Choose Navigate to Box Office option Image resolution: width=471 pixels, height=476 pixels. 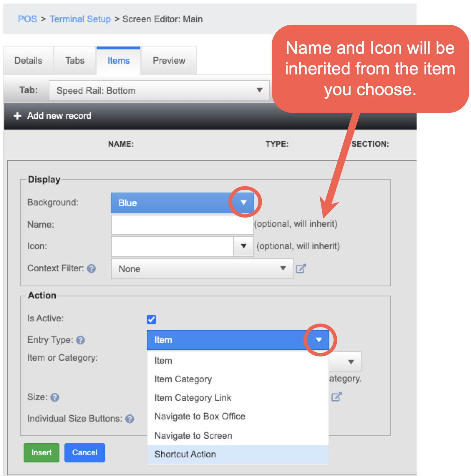pos(200,417)
